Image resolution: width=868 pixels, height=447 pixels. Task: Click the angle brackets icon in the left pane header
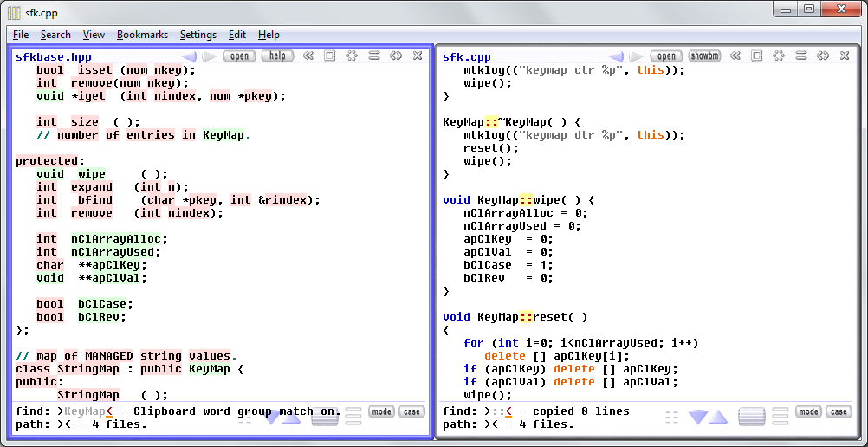click(x=396, y=56)
